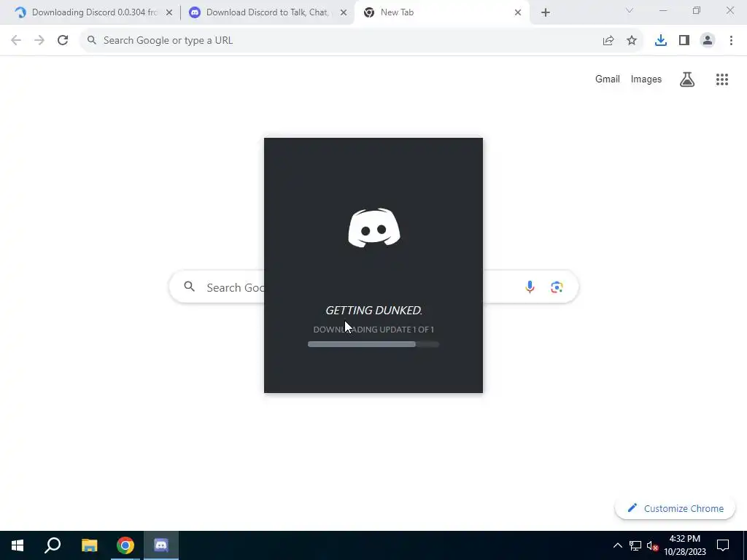This screenshot has width=747, height=560.
Task: Switch to Chrome on the taskbar
Action: tap(125, 545)
